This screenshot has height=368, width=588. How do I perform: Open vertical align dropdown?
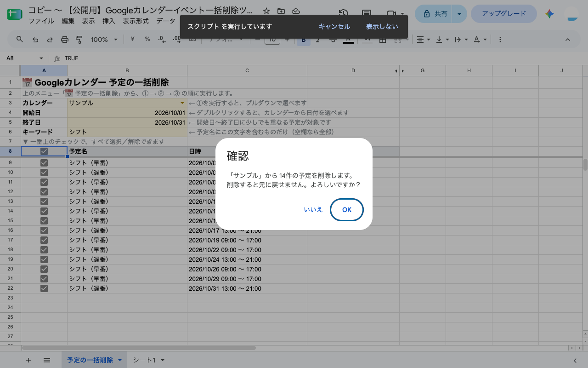(442, 40)
